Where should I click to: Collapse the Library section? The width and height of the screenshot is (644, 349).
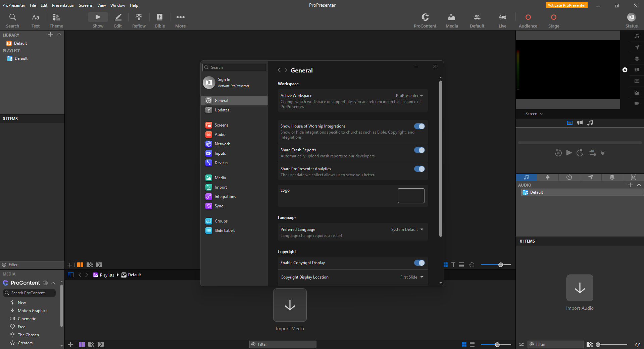(x=59, y=35)
